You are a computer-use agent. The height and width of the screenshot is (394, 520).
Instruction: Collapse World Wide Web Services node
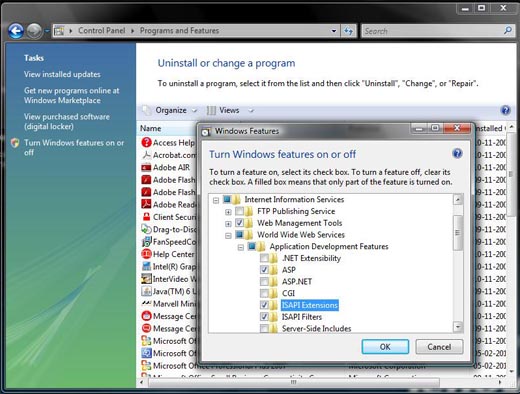pos(228,236)
